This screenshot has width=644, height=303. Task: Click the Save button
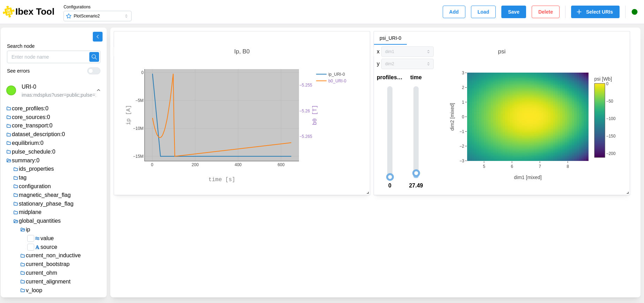tap(514, 12)
